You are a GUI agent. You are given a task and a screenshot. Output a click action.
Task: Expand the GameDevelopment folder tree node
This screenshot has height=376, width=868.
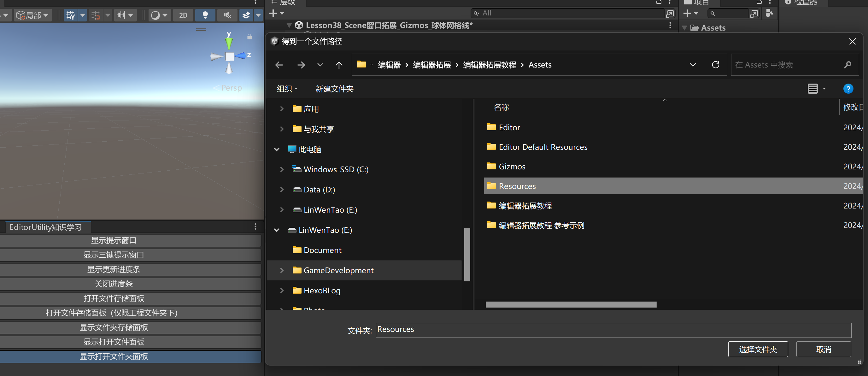[x=282, y=270]
